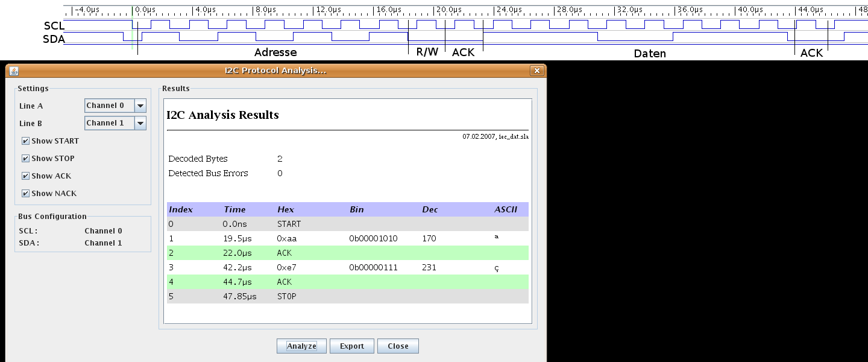The height and width of the screenshot is (362, 868).
Task: Click the 20.0µs mark on the time ruler
Action: [x=448, y=10]
